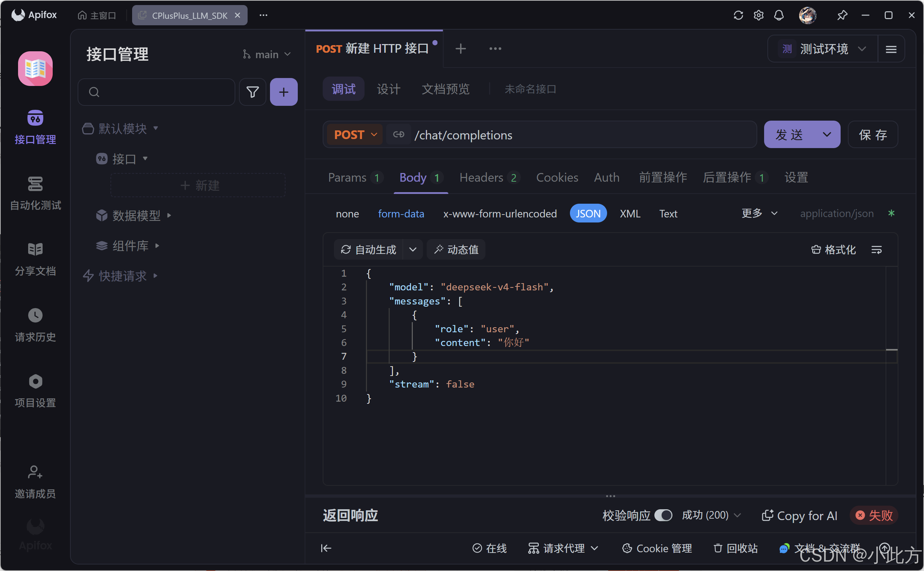Switch to the 调试 mode tab
Image resolution: width=924 pixels, height=571 pixels.
pos(343,89)
